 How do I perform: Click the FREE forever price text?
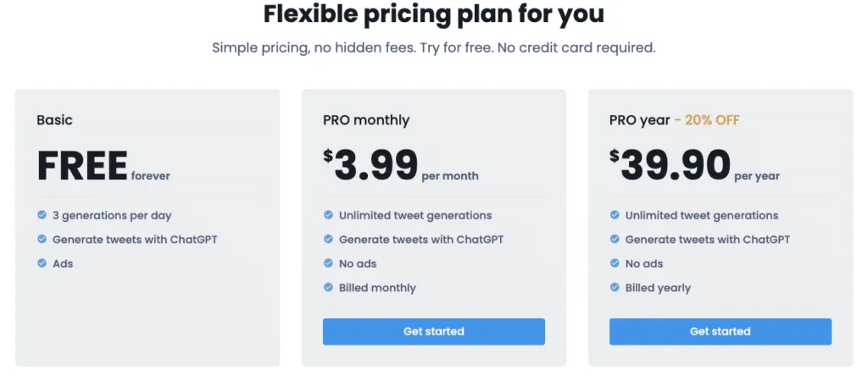103,166
